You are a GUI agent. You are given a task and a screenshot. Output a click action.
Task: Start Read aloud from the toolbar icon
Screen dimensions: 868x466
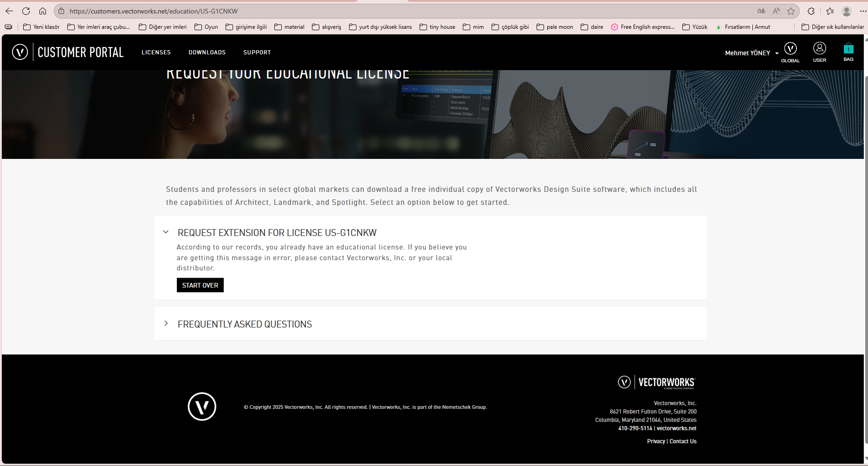coord(776,11)
